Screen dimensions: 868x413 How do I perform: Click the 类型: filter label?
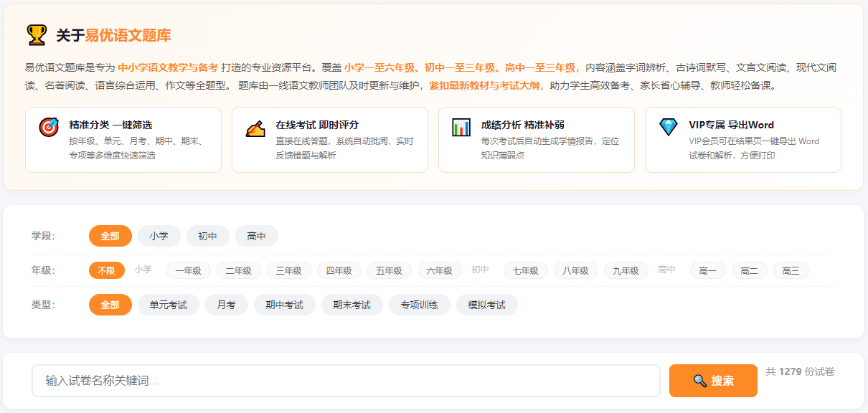43,305
